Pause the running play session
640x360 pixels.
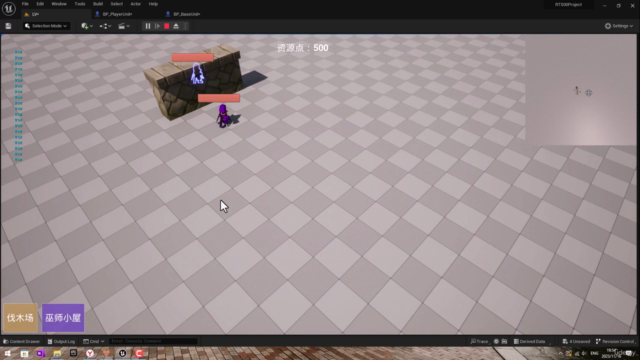coord(148,26)
